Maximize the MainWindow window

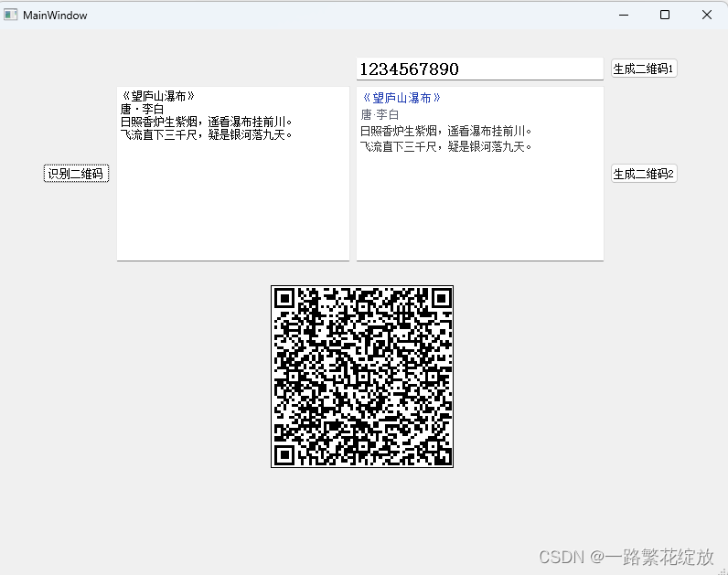665,15
